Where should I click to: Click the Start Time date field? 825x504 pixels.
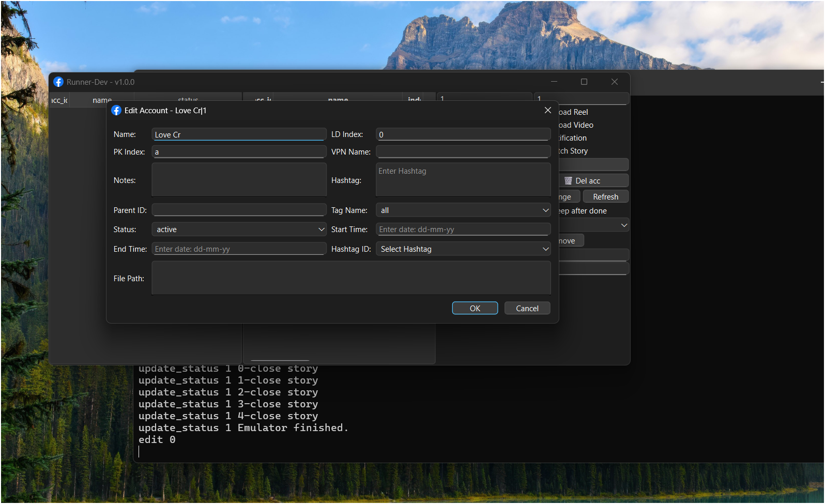point(463,230)
